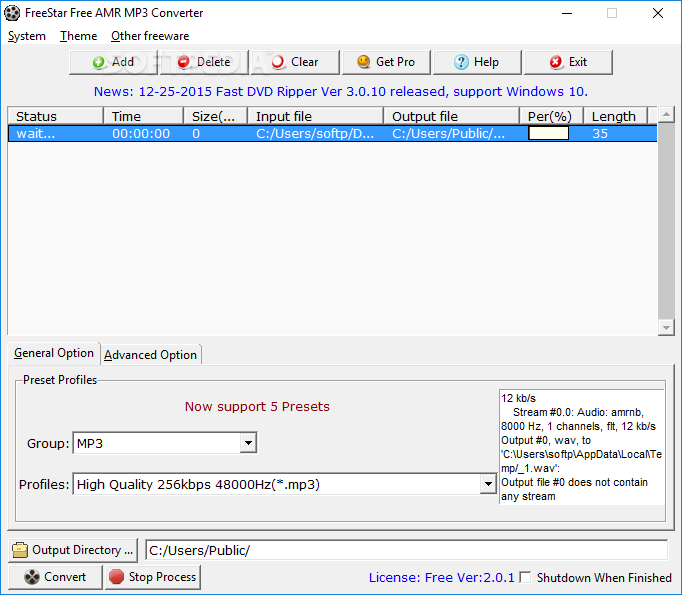
Task: Click the file list scroll down arrow
Action: coord(666,328)
